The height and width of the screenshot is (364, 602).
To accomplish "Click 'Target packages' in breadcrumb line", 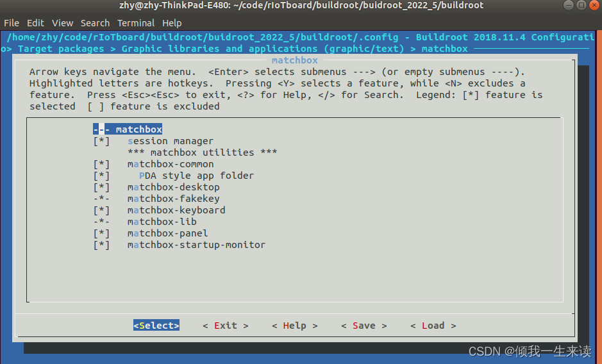I will coord(61,49).
